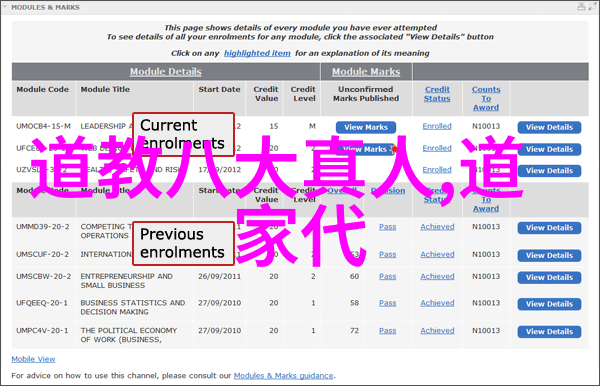This screenshot has height=386, width=600.
Task: Click the Module Details header link
Action: (165, 72)
